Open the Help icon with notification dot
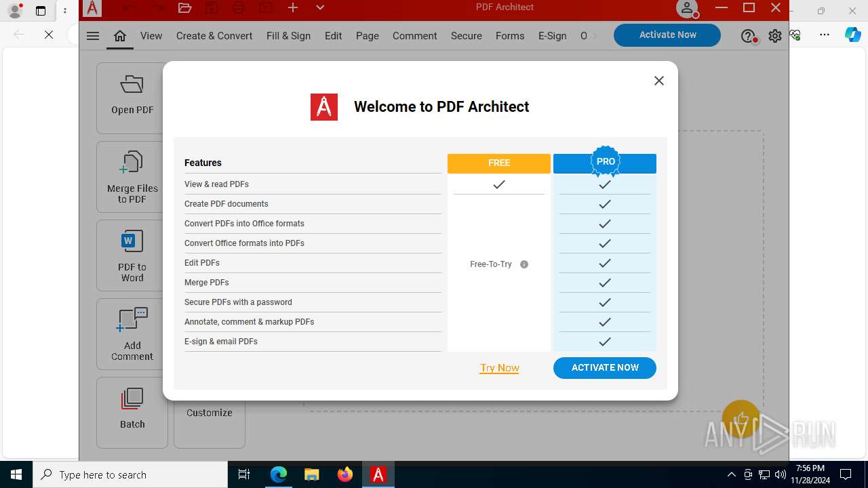The height and width of the screenshot is (488, 868). (749, 37)
